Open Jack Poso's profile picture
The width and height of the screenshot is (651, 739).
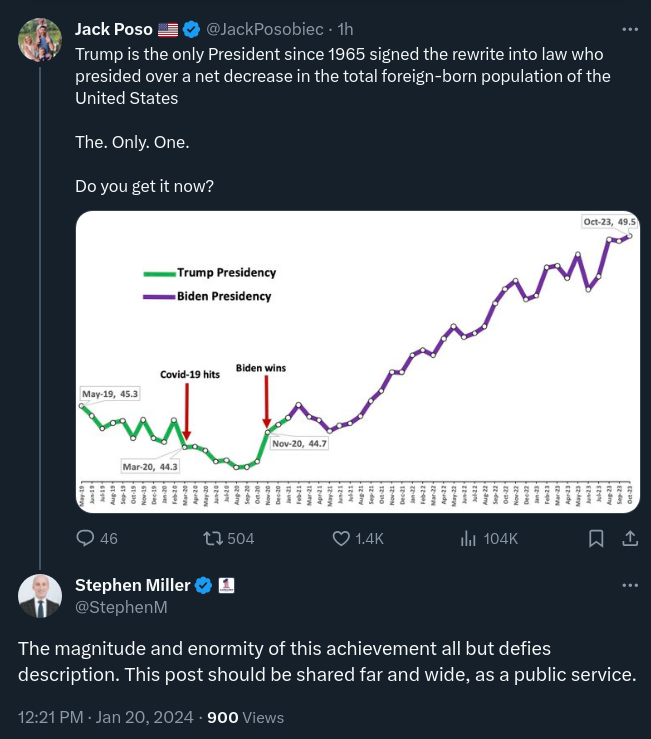click(40, 40)
